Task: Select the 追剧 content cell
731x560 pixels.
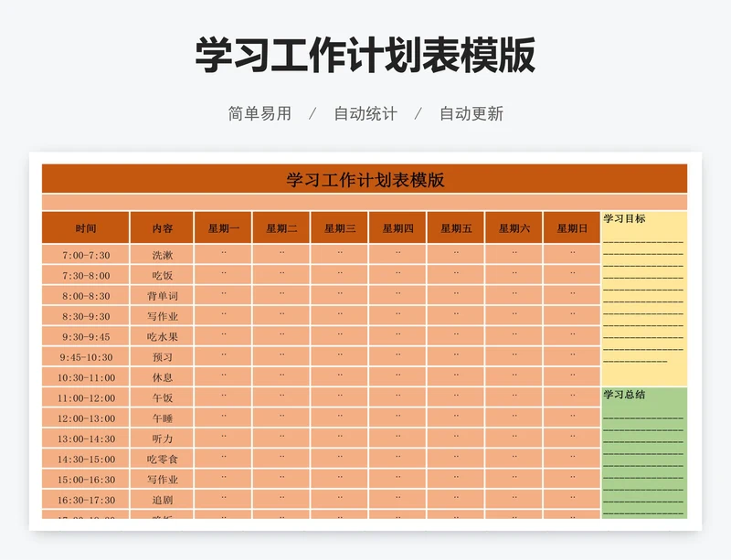Action: (x=162, y=500)
